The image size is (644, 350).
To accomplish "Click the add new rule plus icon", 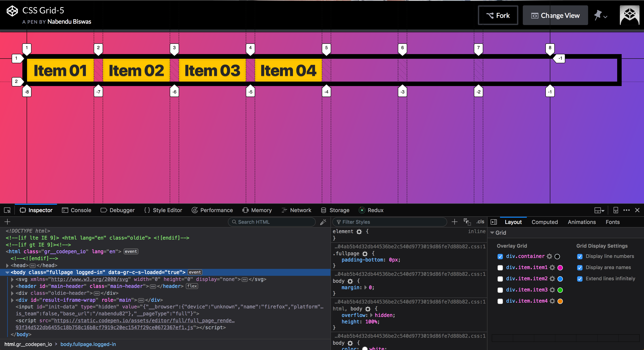I will pos(455,222).
